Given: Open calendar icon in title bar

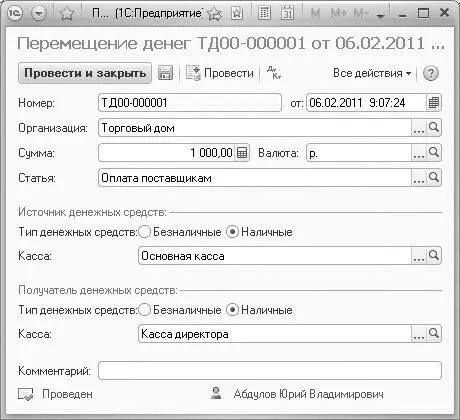Looking at the screenshot, I should pyautogui.click(x=287, y=13).
